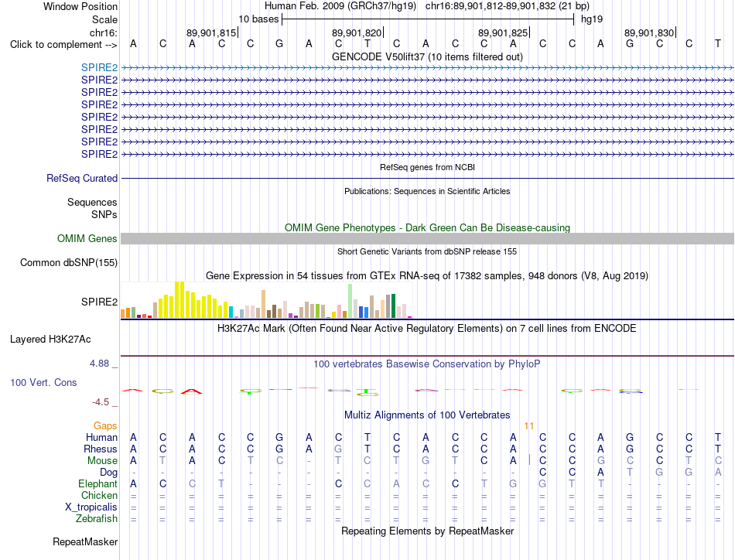Click the "89,901,820" ruler position label
The height and width of the screenshot is (560, 735).
coord(357,32)
